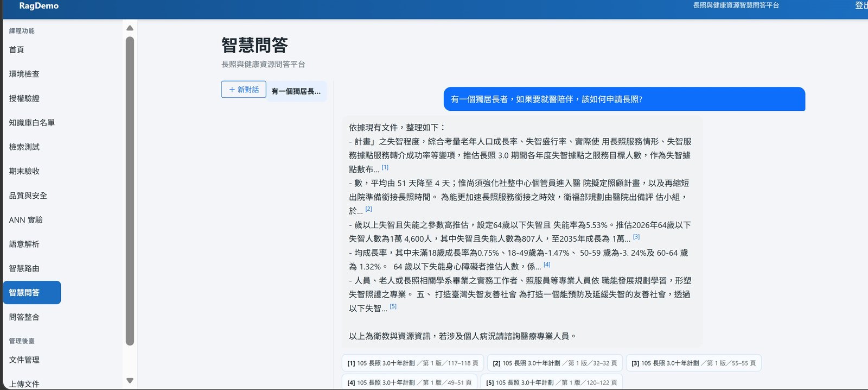Open source chip [3] 55–55 頁

point(693,363)
